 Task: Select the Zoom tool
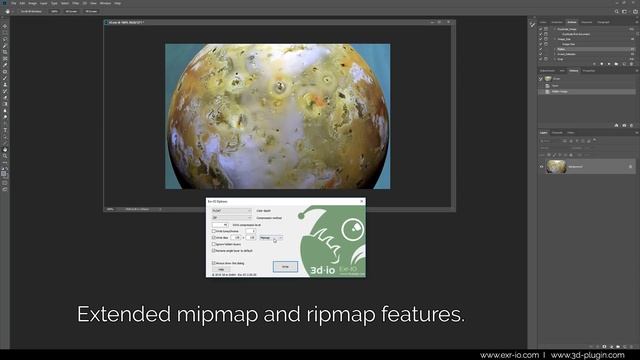[x=5, y=156]
